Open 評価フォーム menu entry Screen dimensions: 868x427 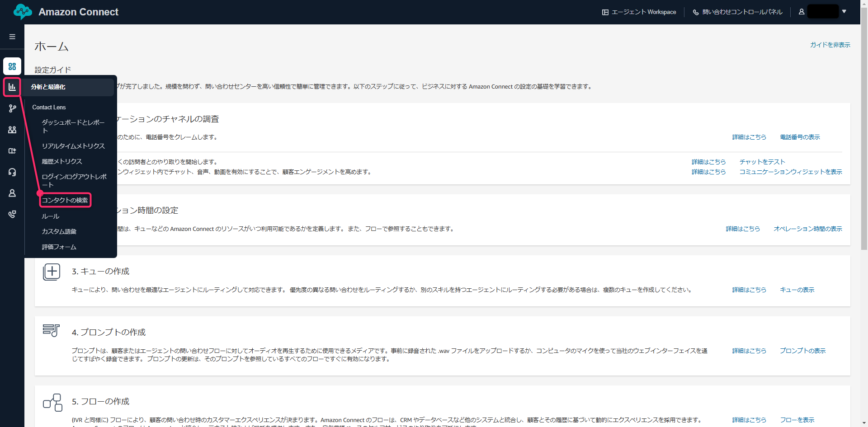pyautogui.click(x=59, y=247)
